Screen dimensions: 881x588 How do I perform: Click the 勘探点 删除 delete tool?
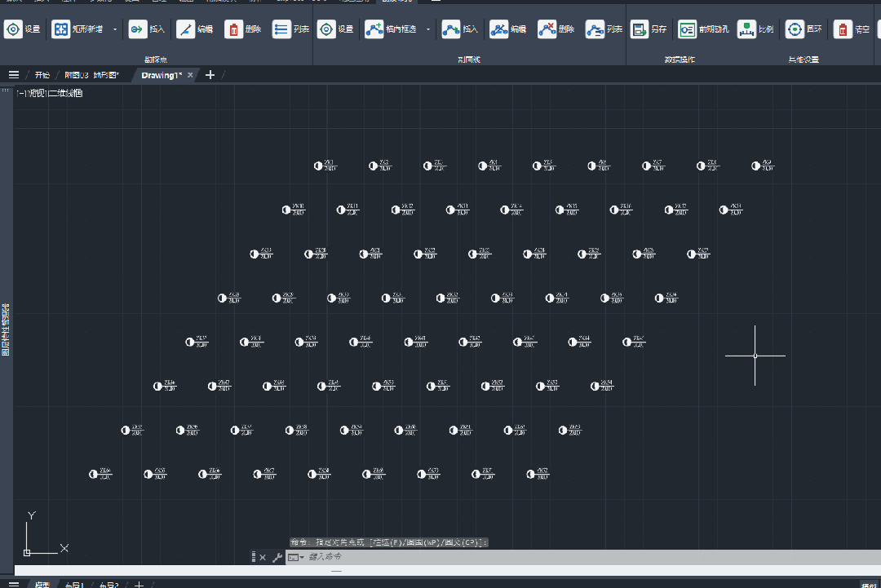243,29
